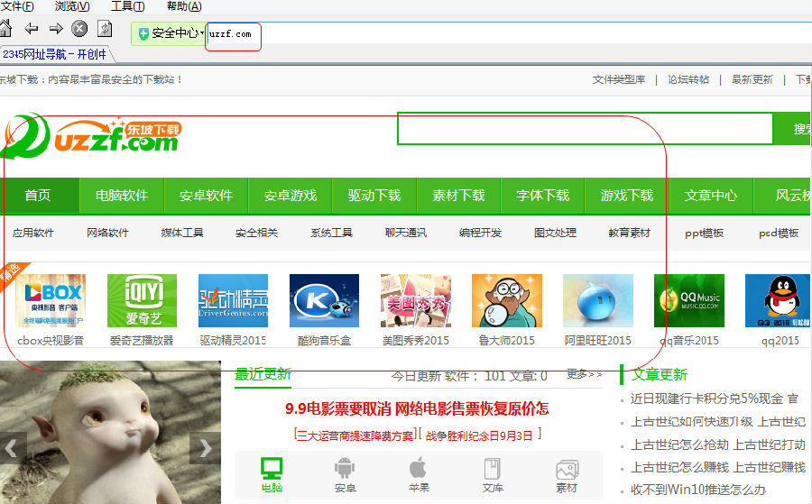Click the green site search box

(x=586, y=128)
